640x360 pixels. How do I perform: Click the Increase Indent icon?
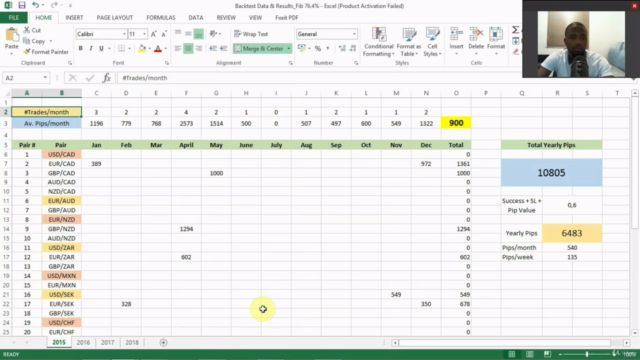[x=223, y=49]
